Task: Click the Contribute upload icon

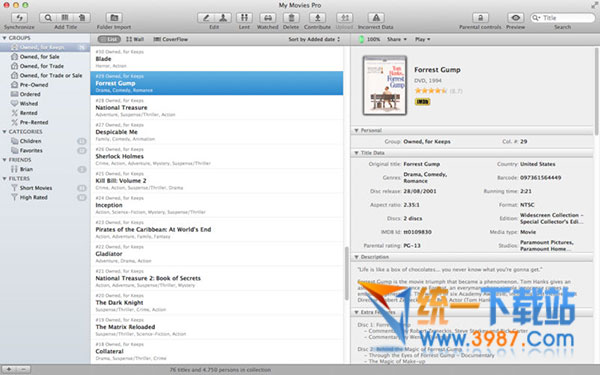Action: pos(317,18)
